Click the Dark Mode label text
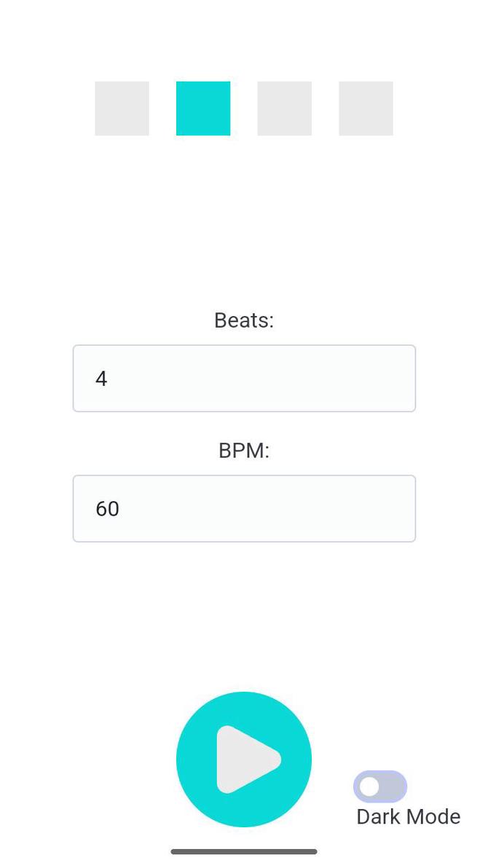The height and width of the screenshot is (868, 488). (x=407, y=816)
